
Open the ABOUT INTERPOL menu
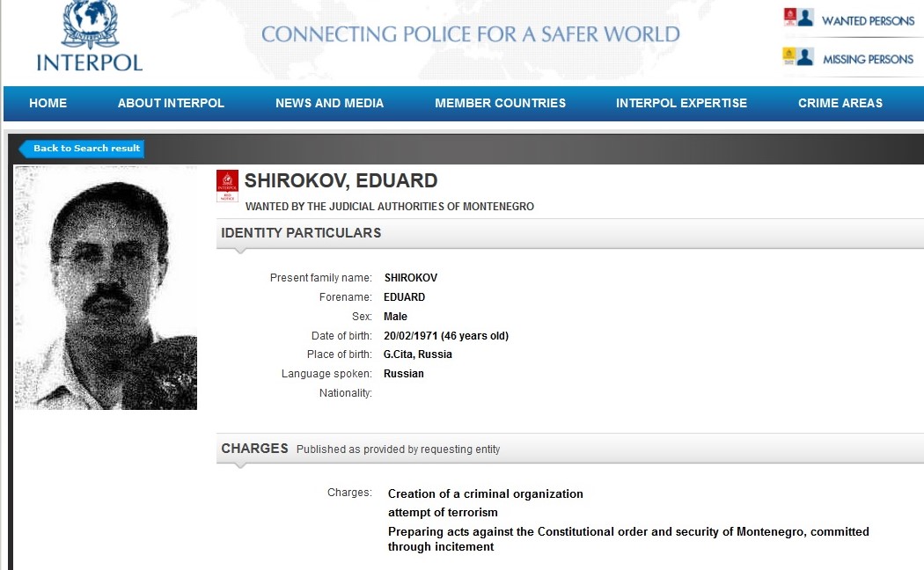pos(171,103)
